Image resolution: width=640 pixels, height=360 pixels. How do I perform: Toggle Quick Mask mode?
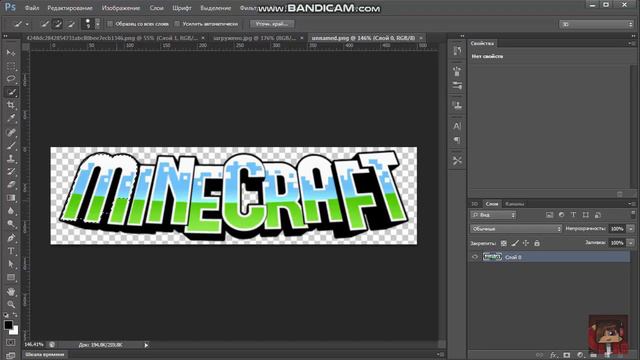pos(11,342)
